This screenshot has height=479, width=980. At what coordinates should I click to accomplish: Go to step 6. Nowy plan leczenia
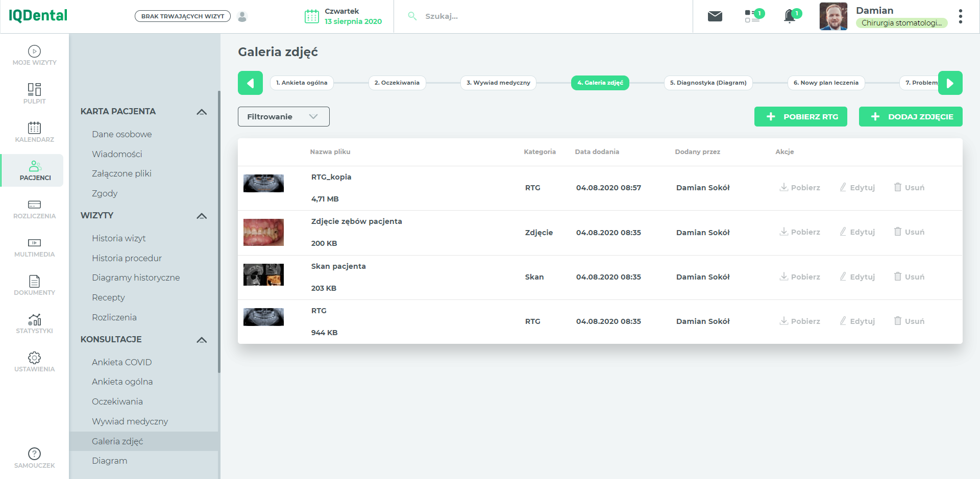(x=826, y=83)
